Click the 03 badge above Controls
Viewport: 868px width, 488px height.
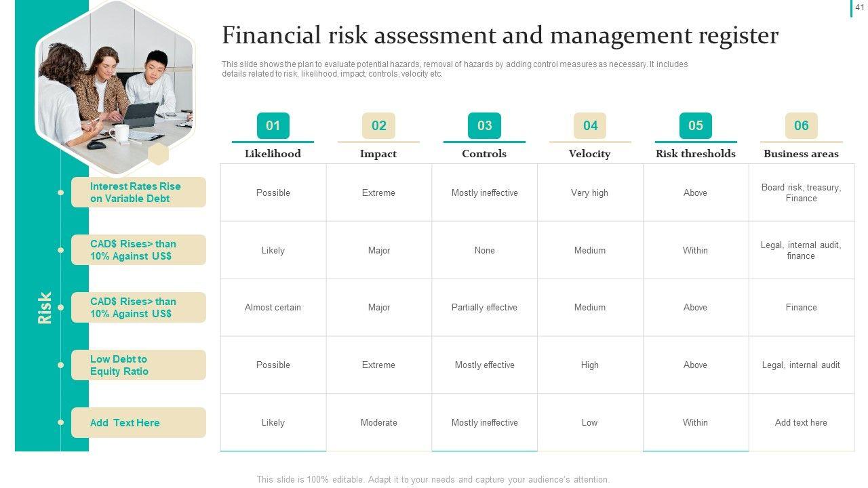pos(484,125)
